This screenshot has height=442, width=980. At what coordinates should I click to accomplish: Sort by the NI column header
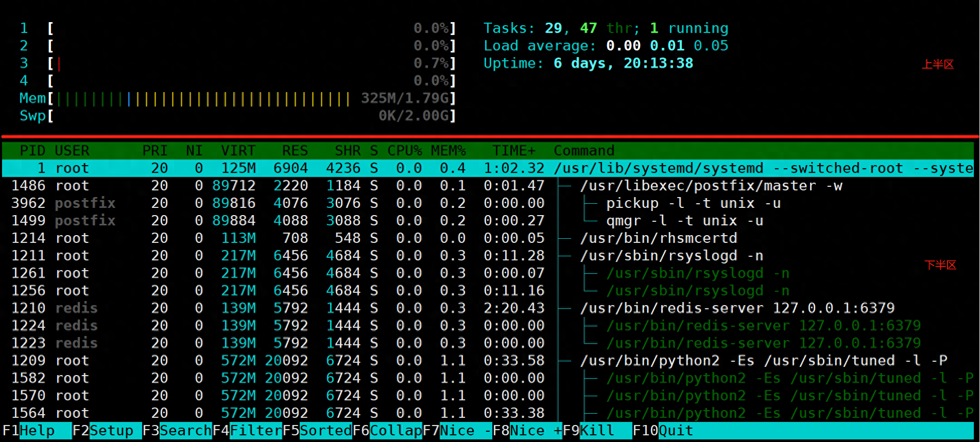[x=194, y=151]
